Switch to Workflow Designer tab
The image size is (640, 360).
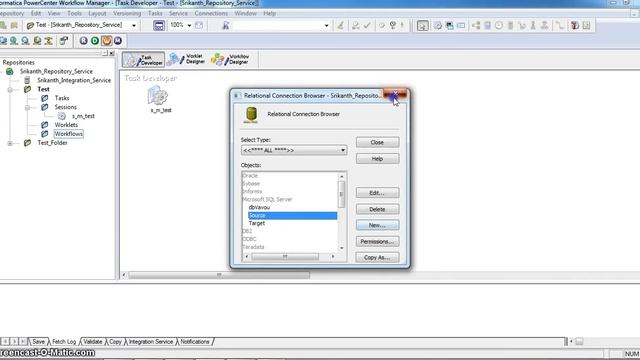point(231,60)
